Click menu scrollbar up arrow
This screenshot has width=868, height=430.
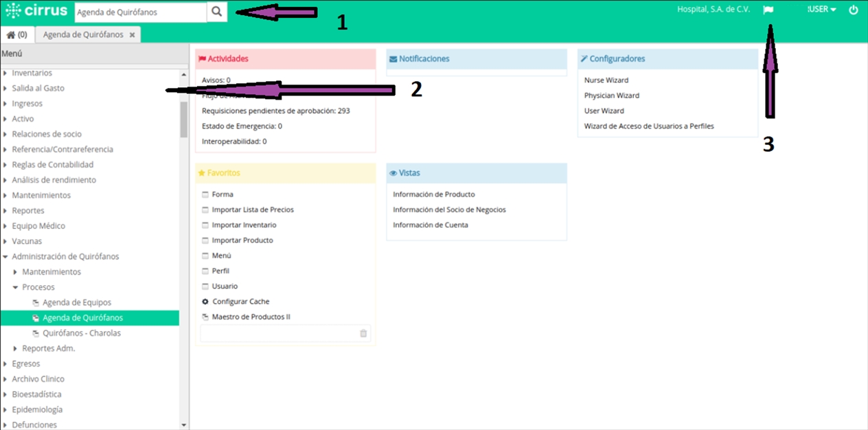click(183, 74)
